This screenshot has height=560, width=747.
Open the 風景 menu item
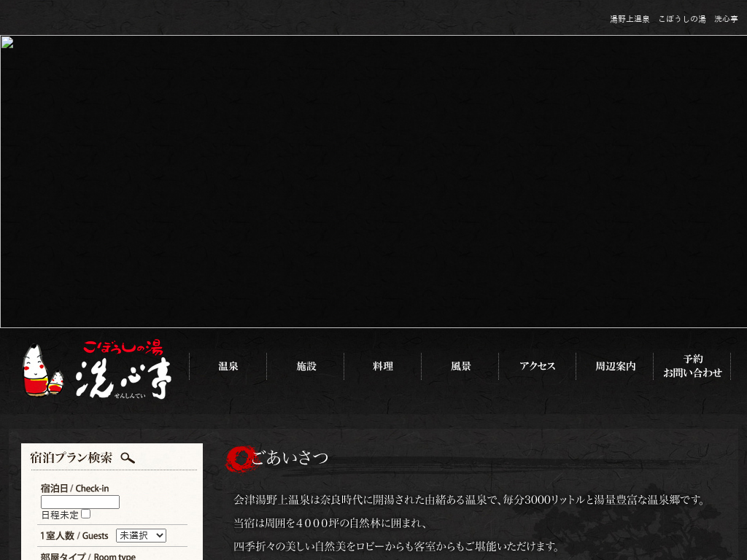pos(461,366)
